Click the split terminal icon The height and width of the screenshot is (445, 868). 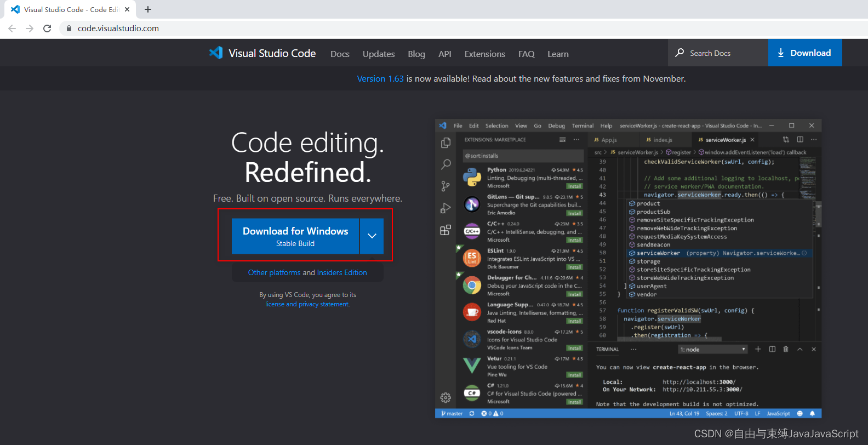773,349
